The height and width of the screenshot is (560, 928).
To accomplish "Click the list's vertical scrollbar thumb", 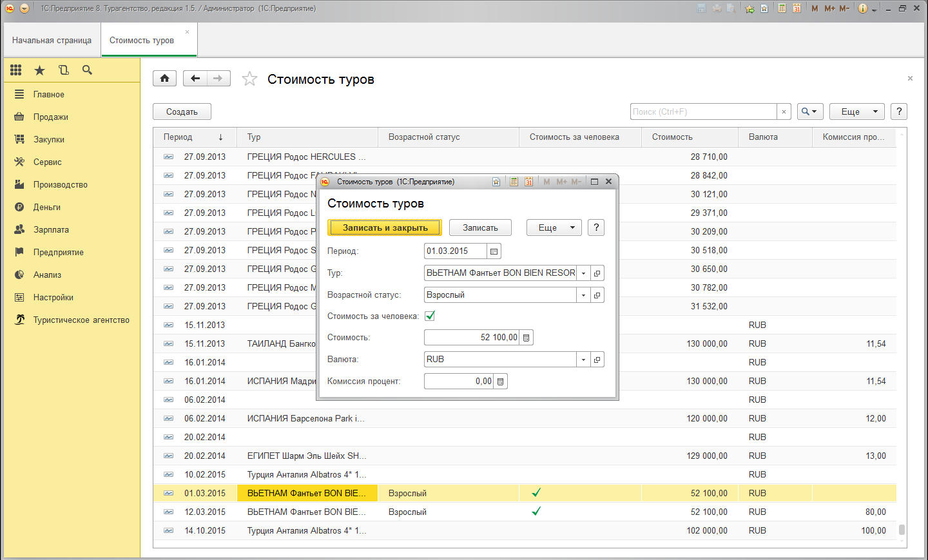I will point(902,530).
